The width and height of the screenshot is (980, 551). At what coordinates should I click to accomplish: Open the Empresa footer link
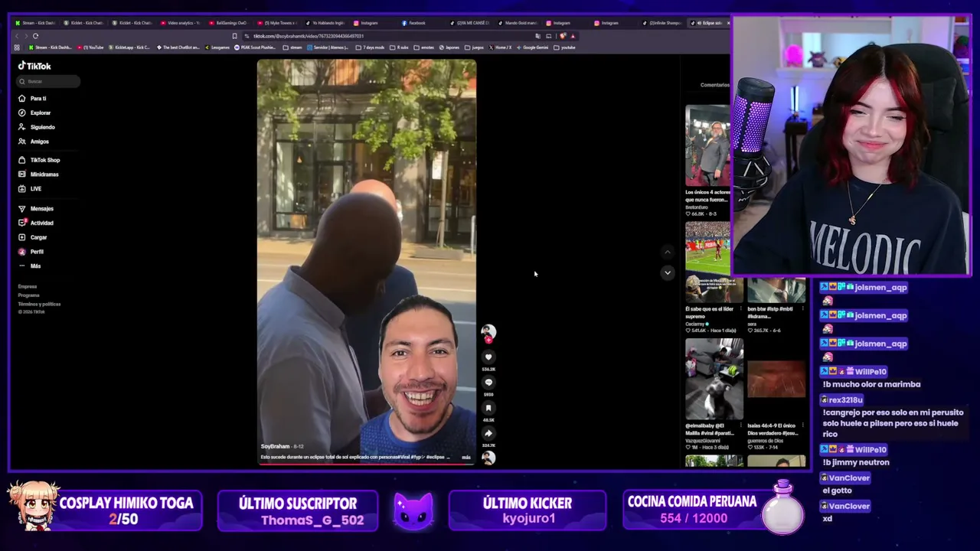point(28,286)
